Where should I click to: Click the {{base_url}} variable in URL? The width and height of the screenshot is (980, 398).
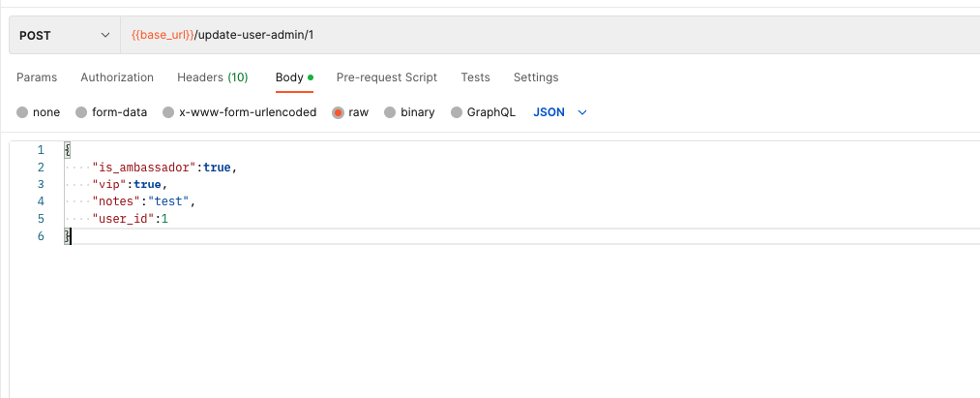pos(163,35)
